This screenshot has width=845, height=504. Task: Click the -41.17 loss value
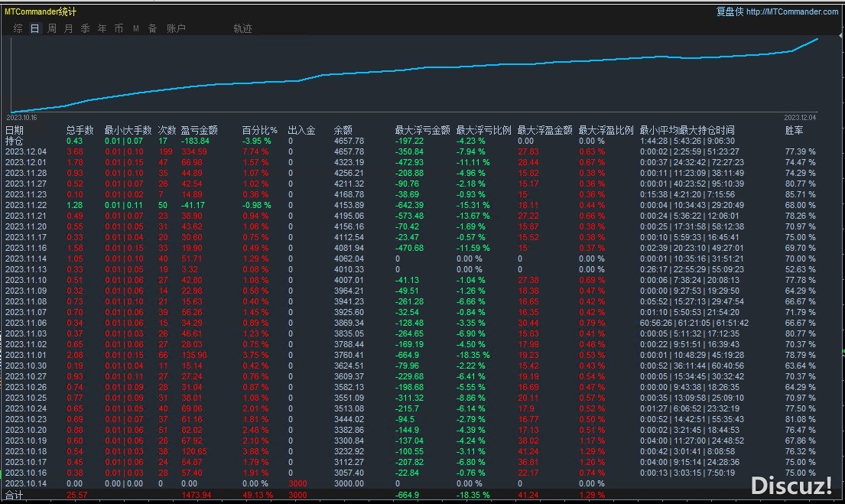pos(193,205)
